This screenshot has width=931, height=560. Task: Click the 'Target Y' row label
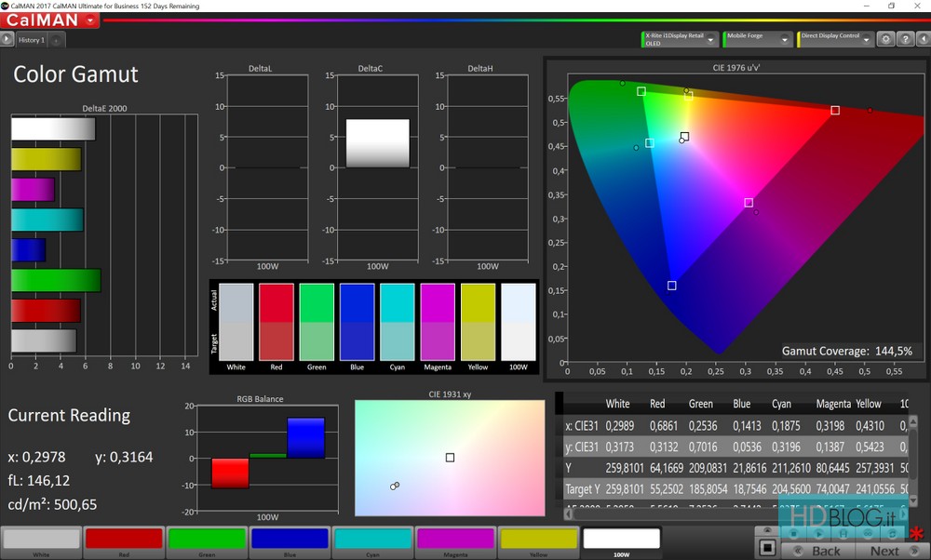(583, 489)
